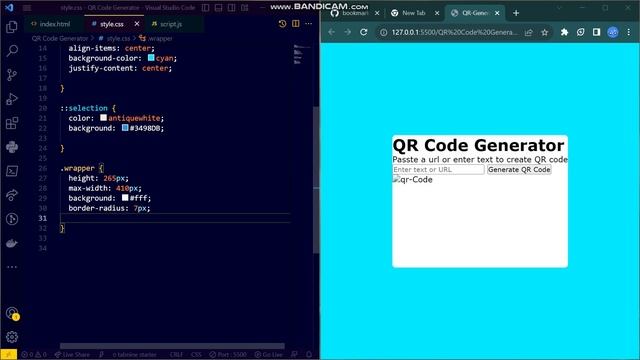Open the remote window indicator in the status bar
The width and height of the screenshot is (640, 360).
9,354
